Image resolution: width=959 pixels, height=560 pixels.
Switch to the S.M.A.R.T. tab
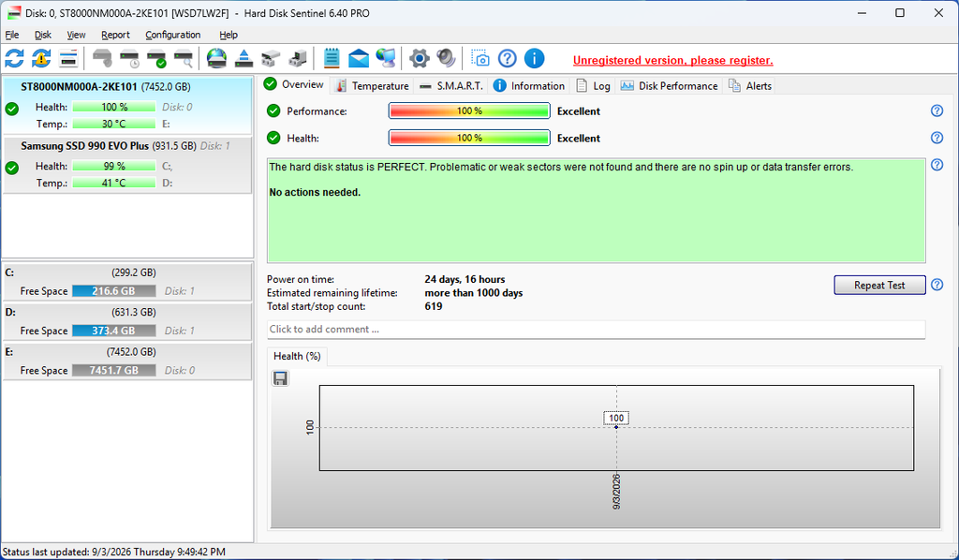[x=451, y=85]
